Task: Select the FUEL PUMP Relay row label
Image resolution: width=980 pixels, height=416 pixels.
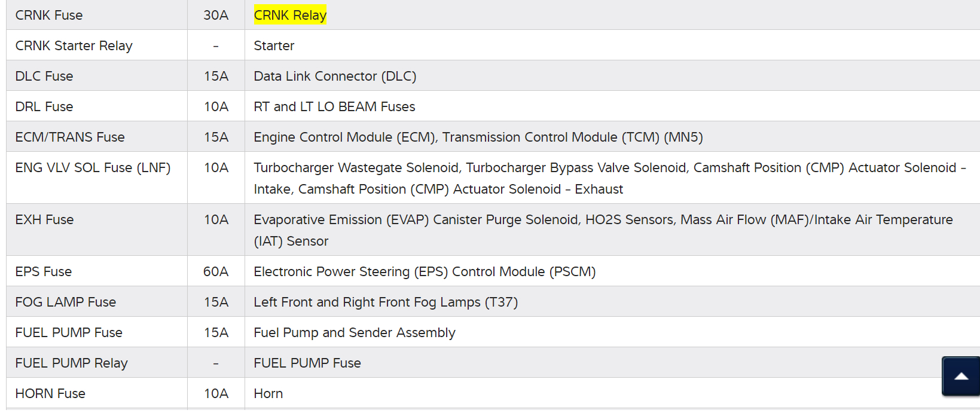Action: (72, 363)
